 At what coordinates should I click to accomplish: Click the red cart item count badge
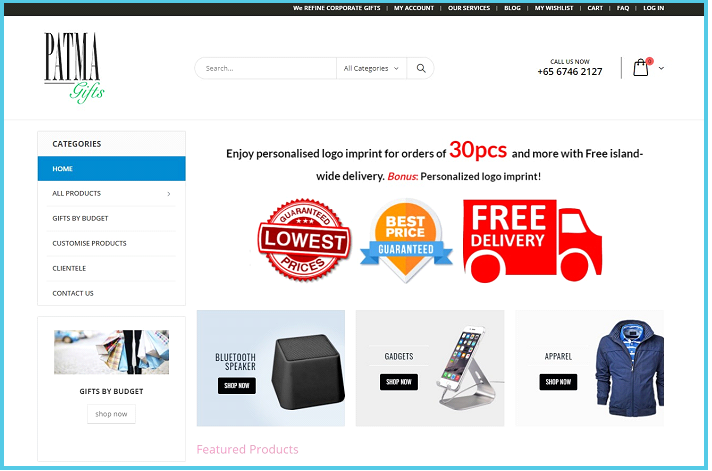click(650, 61)
